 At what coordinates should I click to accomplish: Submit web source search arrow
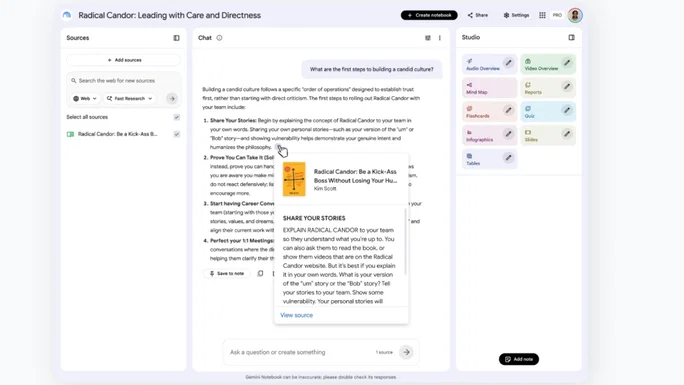[x=172, y=99]
